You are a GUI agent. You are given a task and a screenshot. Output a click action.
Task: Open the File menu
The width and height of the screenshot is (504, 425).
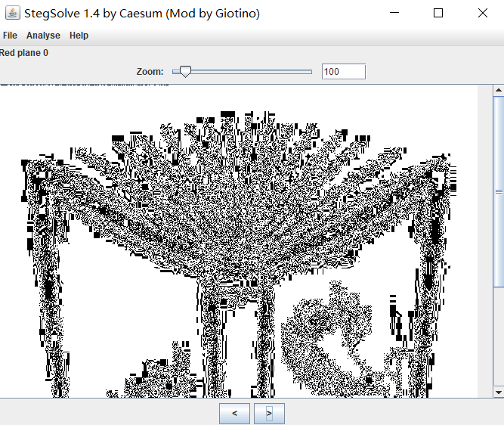10,36
